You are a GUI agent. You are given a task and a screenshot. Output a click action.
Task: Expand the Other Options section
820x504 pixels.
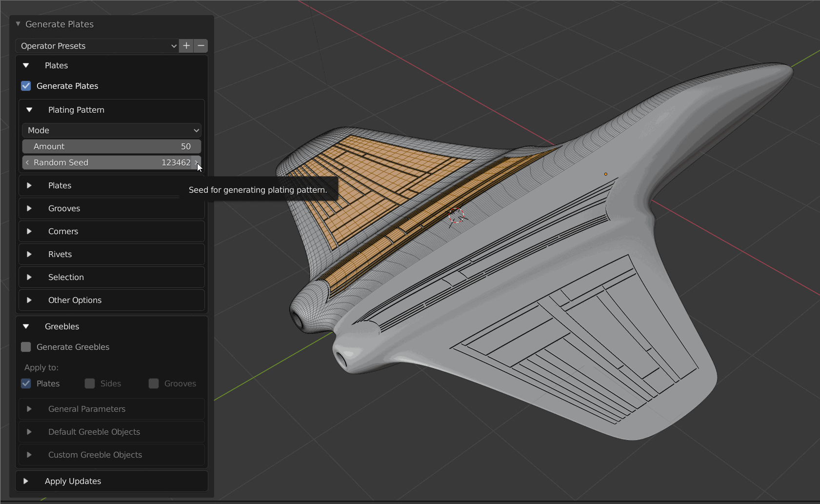[29, 300]
